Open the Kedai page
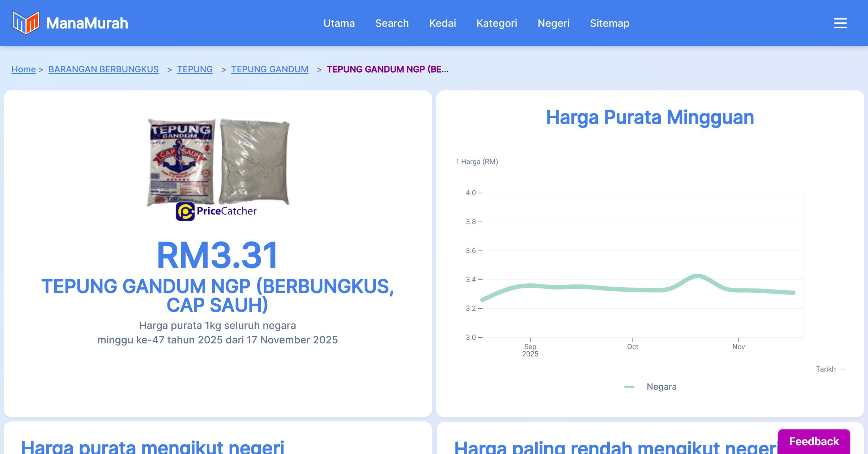 click(443, 23)
